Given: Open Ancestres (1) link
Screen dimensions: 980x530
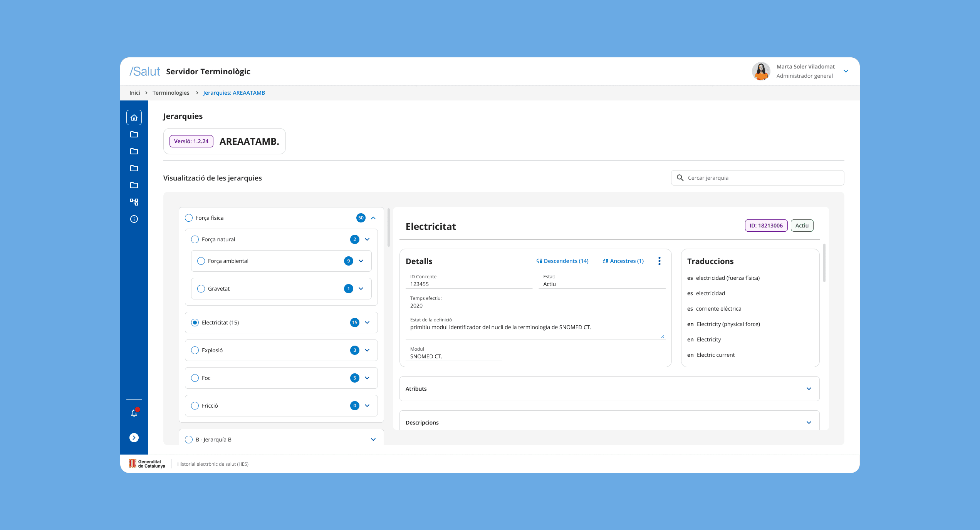Looking at the screenshot, I should click(623, 261).
